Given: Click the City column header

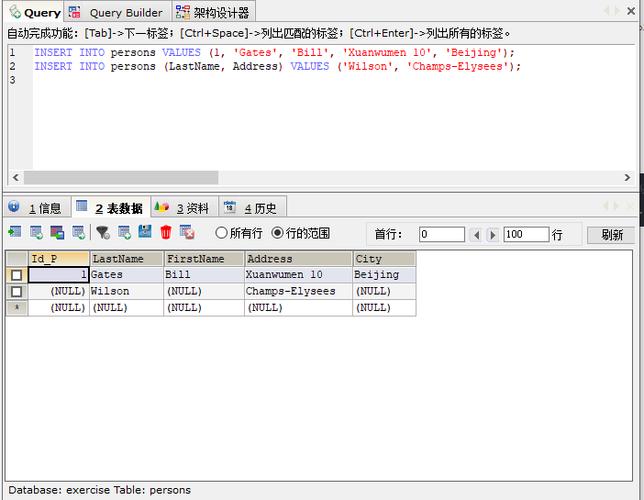Looking at the screenshot, I should coord(384,259).
